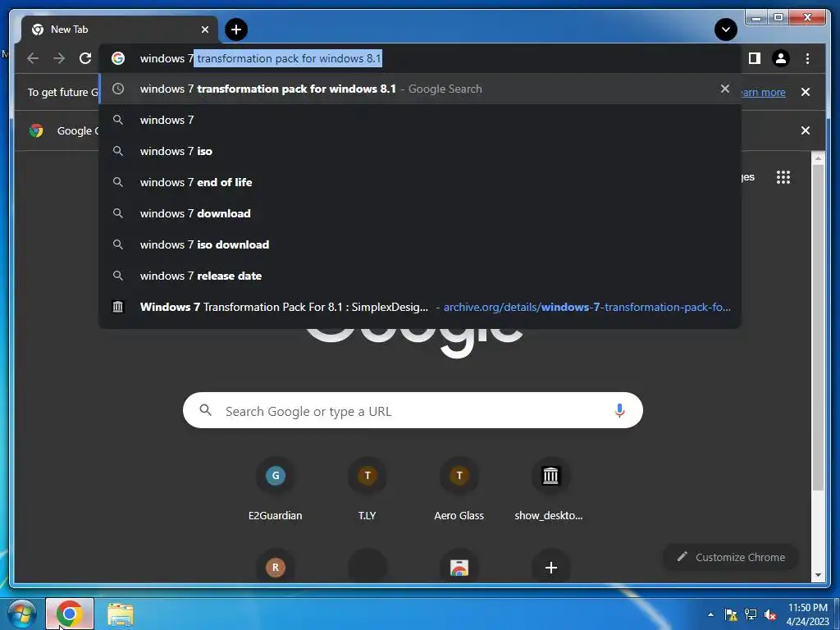The height and width of the screenshot is (630, 840).
Task: Choose the 'windows 7 iso' suggestion
Action: point(420,151)
